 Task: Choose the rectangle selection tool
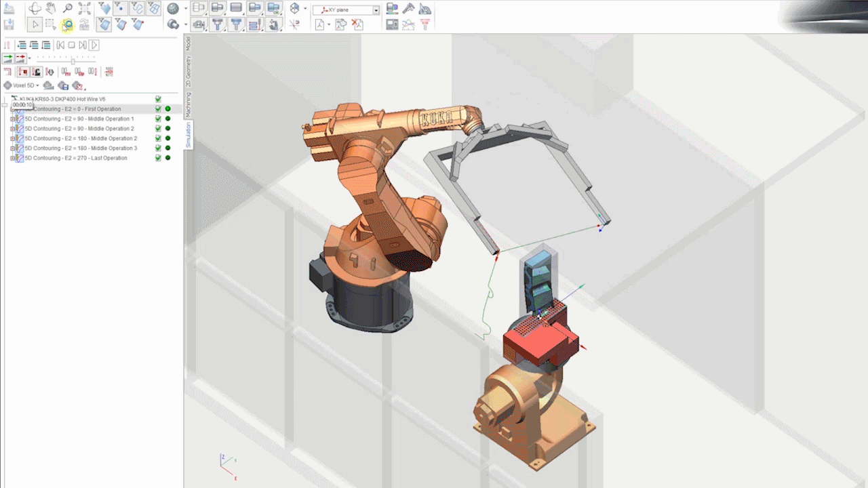(x=51, y=24)
